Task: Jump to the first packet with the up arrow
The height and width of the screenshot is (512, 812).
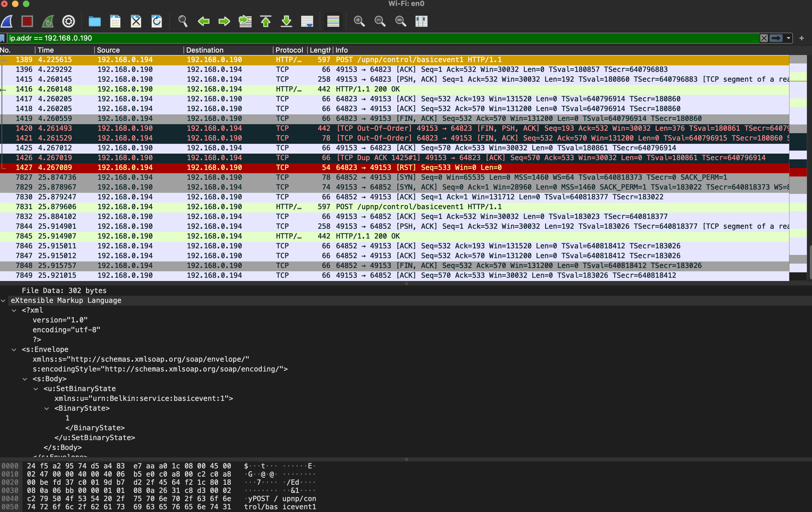Action: pos(266,21)
